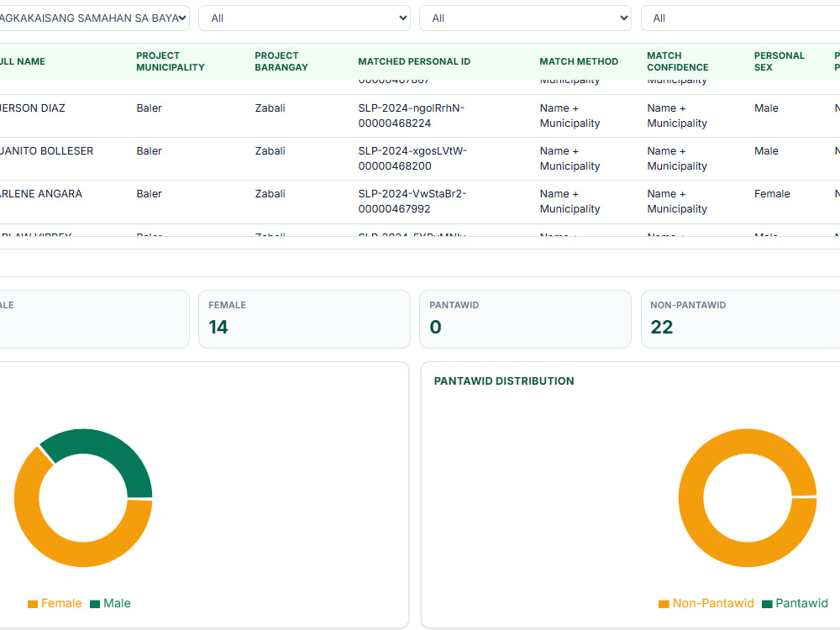Open the second 'All' filter dropdown
The height and width of the screenshot is (630, 840).
[304, 18]
